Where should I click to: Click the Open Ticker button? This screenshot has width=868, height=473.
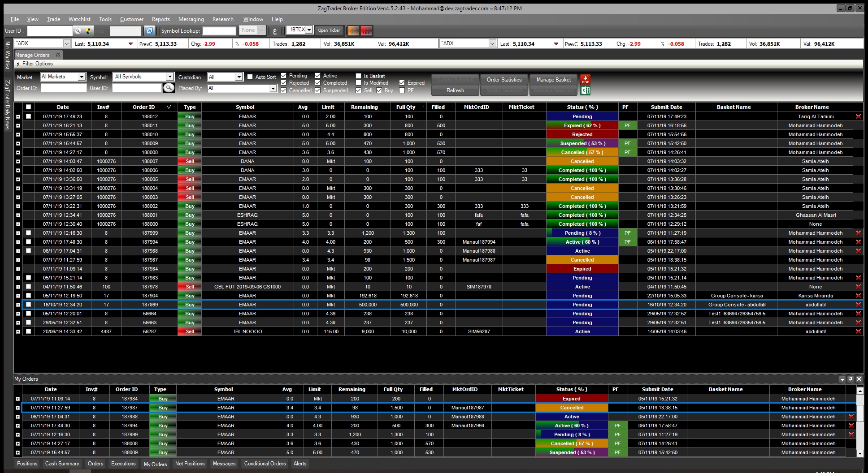[x=329, y=30]
